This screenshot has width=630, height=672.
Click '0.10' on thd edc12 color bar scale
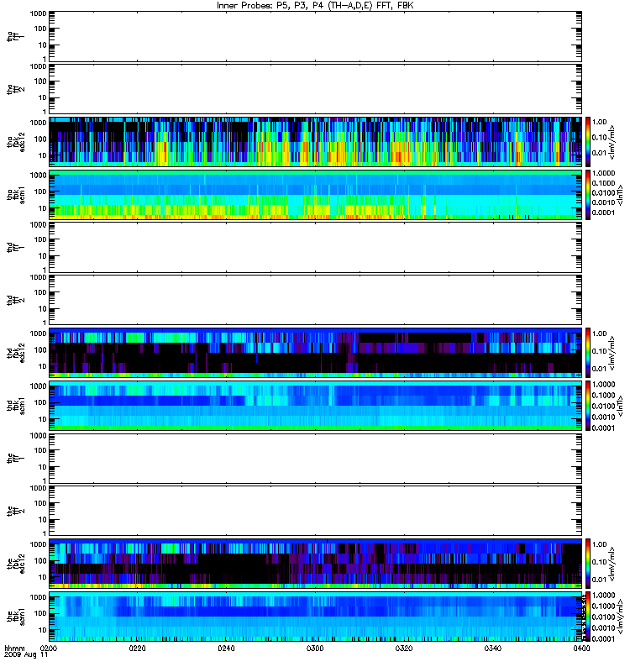[600, 351]
